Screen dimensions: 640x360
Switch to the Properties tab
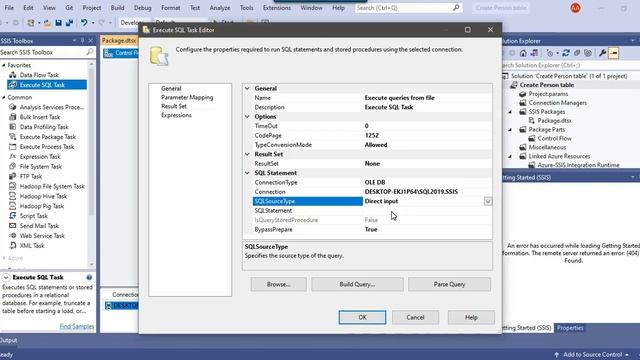[570, 328]
